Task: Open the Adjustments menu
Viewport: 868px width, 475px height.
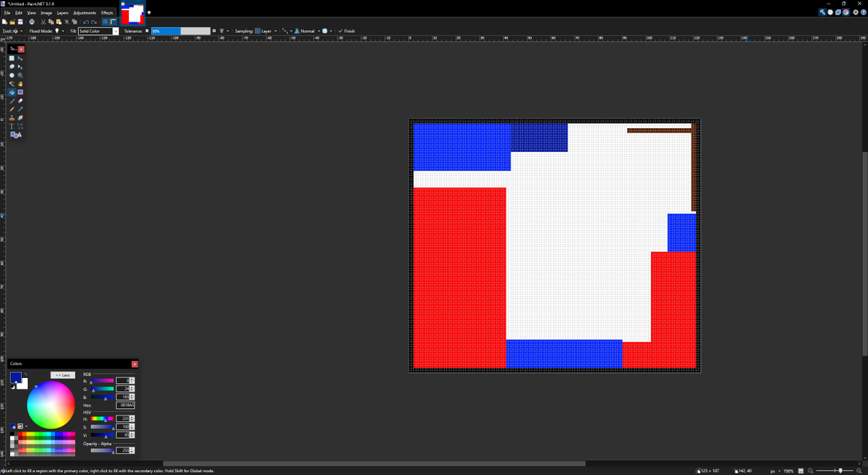Action: point(85,12)
